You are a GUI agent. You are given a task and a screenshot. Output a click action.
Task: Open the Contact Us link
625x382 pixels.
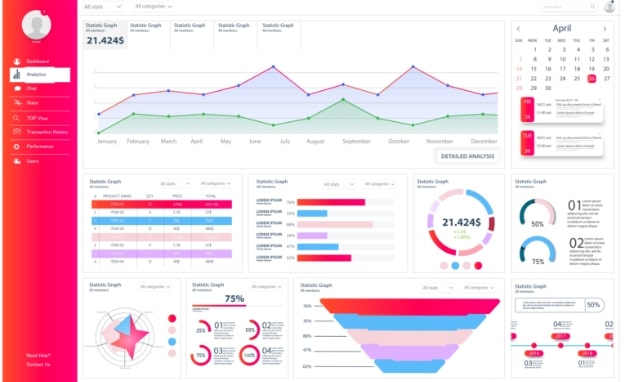tap(38, 364)
